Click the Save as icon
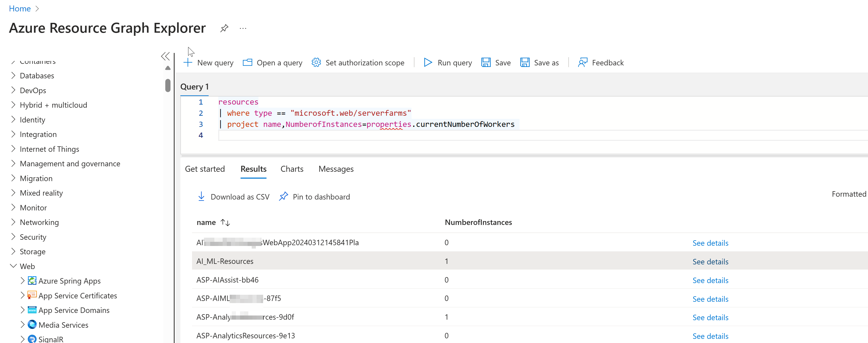Image resolution: width=868 pixels, height=343 pixels. pos(525,63)
